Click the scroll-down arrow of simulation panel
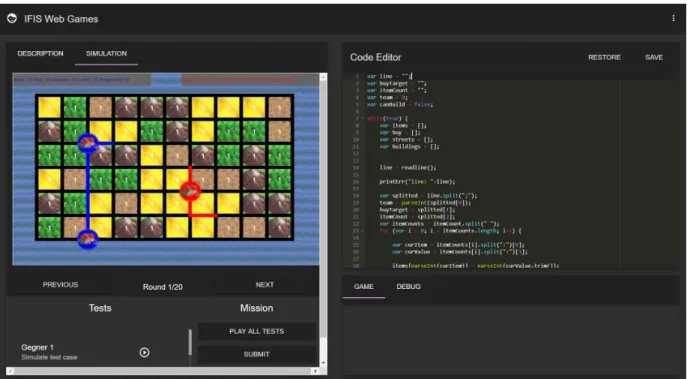This screenshot has width=687, height=379. pyautogui.click(x=323, y=363)
